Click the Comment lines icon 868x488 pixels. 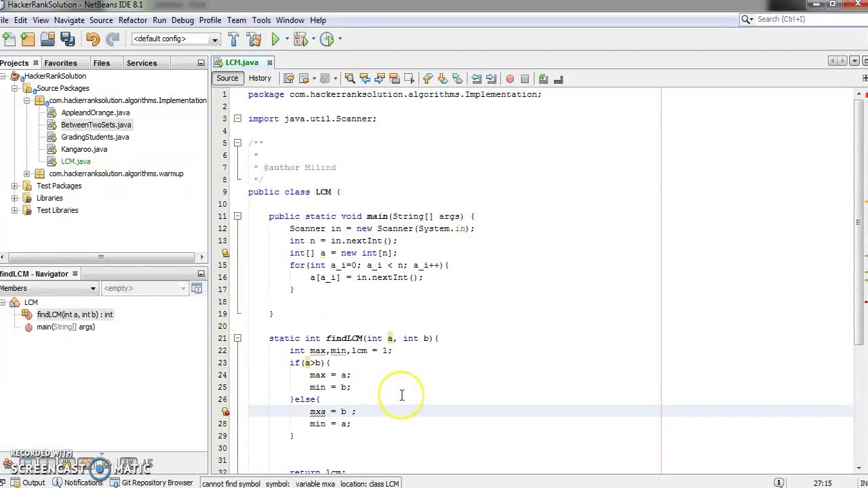543,79
